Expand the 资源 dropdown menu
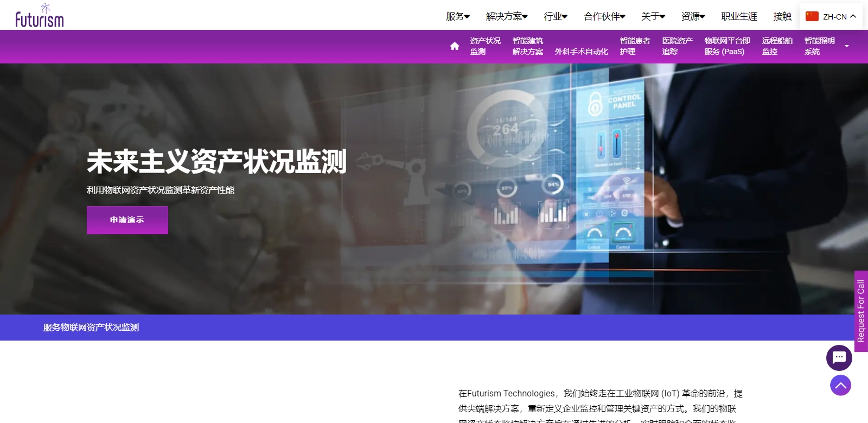This screenshot has height=423, width=868. 693,16
